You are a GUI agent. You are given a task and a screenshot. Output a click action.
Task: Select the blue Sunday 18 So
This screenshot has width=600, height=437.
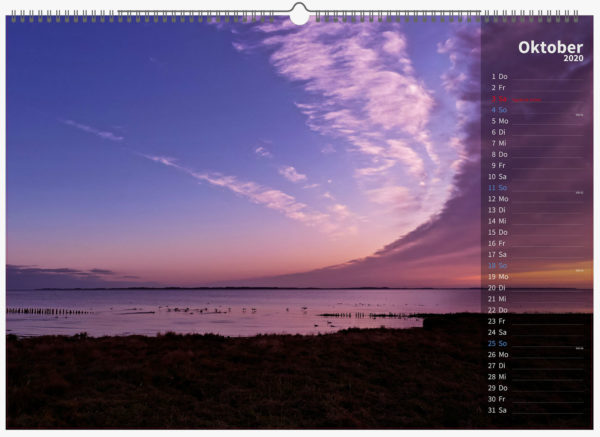click(x=498, y=265)
